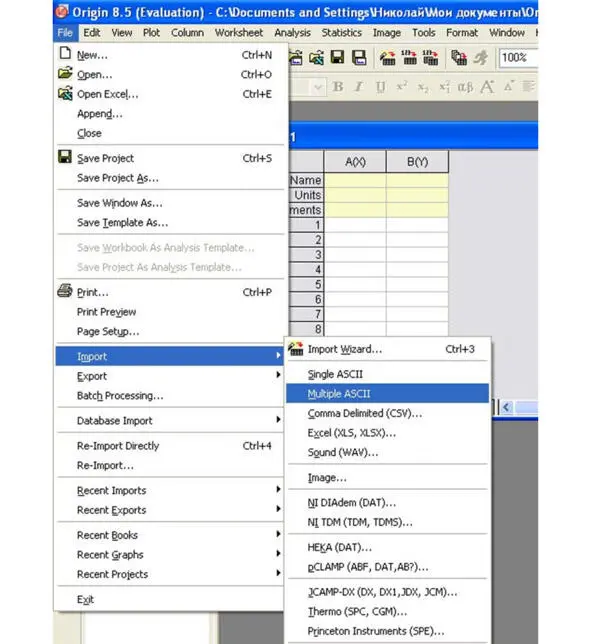Choose Exit from the File menu
Viewport: 591px width, 644px height.
click(x=170, y=599)
